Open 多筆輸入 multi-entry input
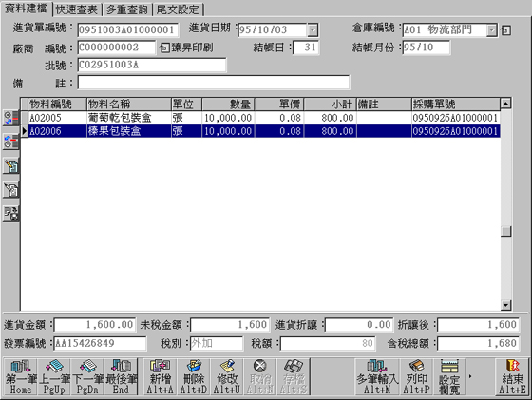Screen dimensions: 532x400 pos(377,376)
